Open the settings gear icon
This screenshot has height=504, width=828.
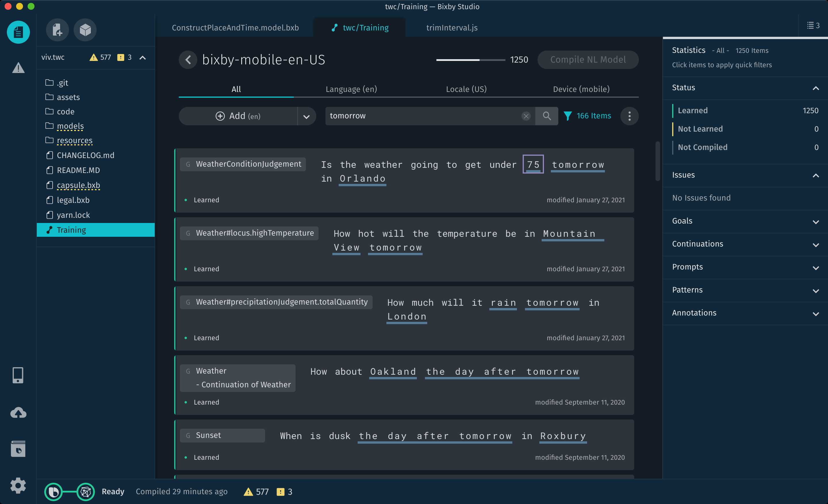pyautogui.click(x=18, y=485)
